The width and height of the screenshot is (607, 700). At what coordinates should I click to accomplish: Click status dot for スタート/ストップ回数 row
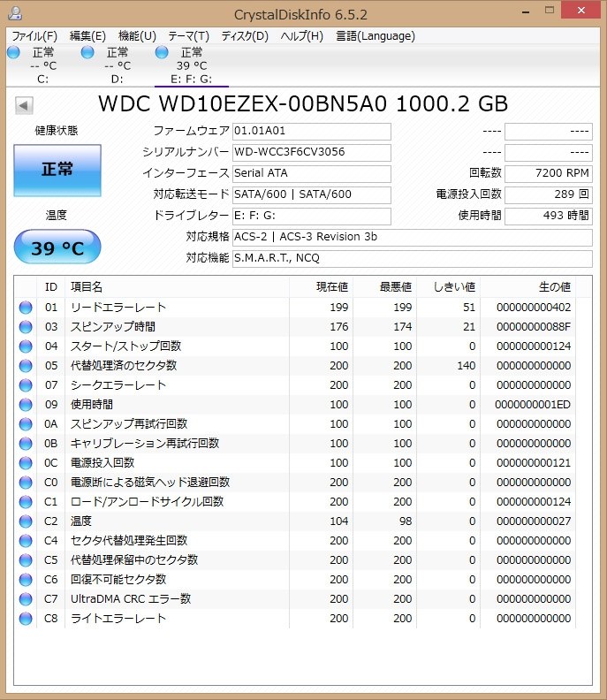point(26,346)
